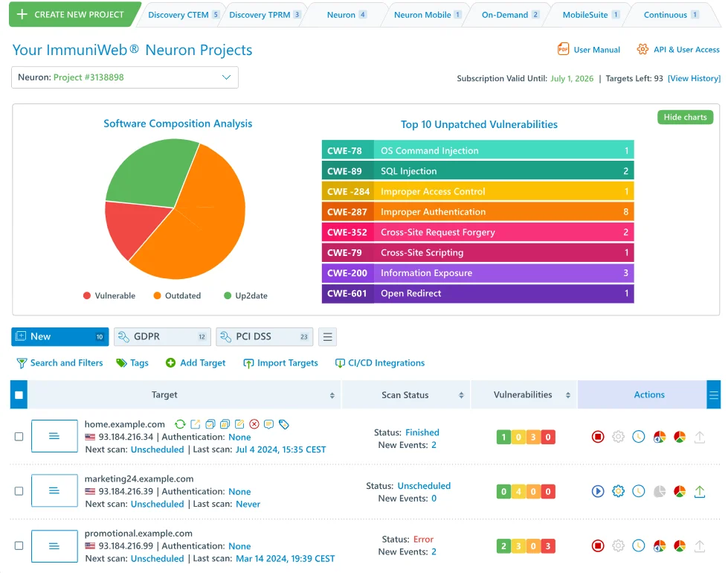
Task: Open report pie chart for marketing24.example.com
Action: (x=680, y=491)
